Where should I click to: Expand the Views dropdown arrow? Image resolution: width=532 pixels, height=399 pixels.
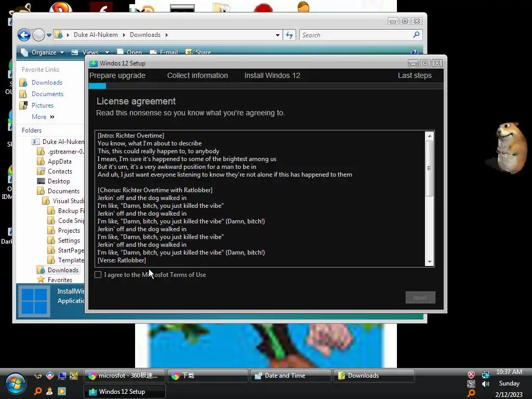click(x=107, y=52)
